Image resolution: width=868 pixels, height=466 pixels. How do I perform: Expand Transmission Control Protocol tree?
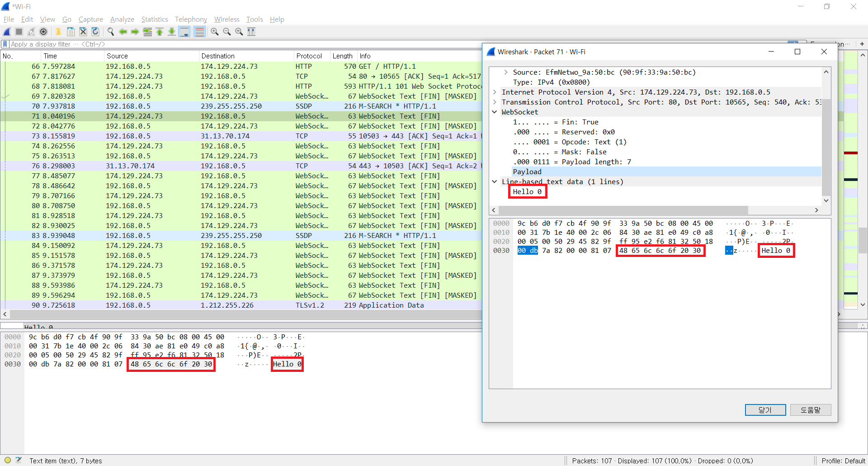click(x=495, y=102)
